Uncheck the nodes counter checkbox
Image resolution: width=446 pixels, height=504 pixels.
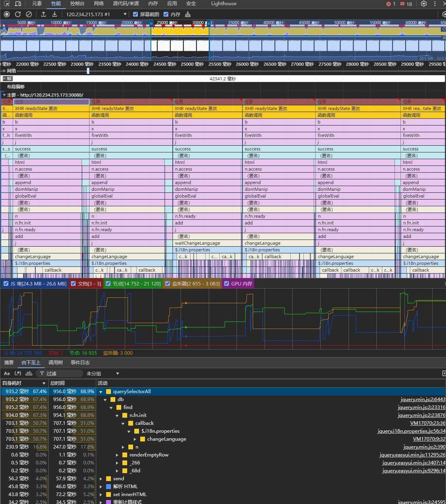coord(108,283)
